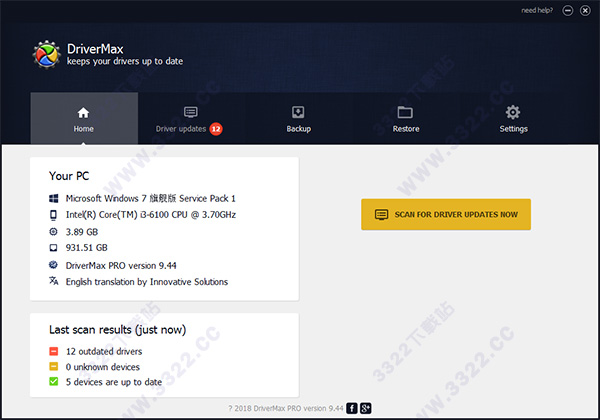
Task: Click the red outdated drivers icon
Action: click(54, 351)
